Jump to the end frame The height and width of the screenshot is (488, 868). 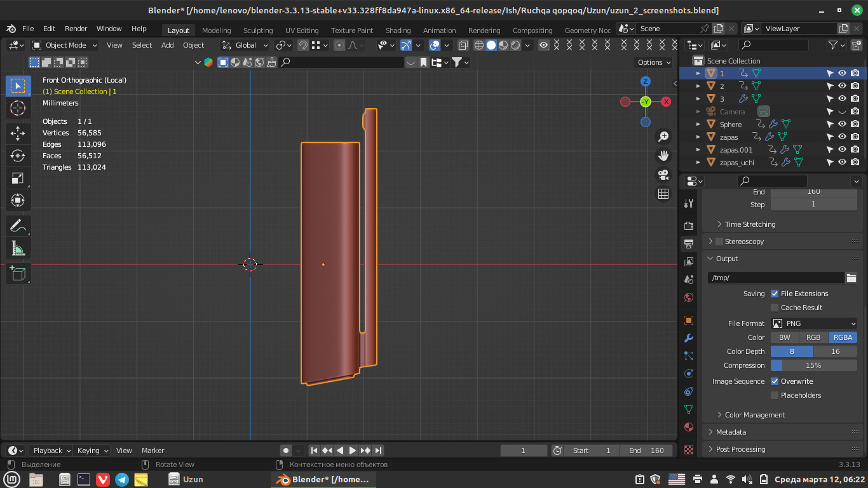tap(378, 451)
